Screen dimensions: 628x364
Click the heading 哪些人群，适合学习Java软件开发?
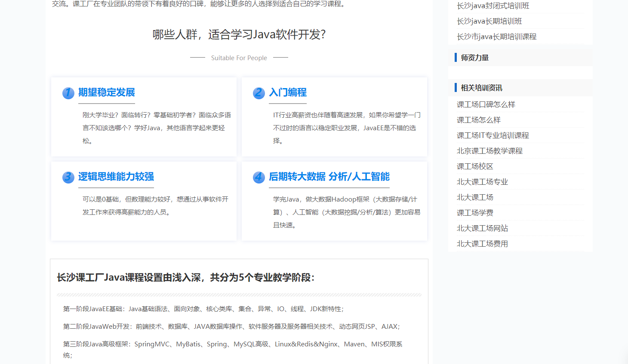(x=239, y=34)
